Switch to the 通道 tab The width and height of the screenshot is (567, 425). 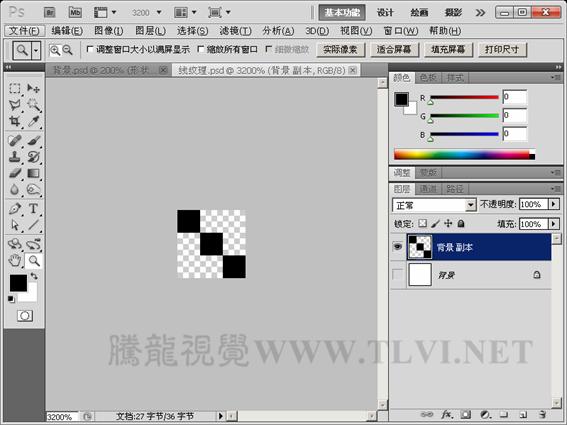pos(428,188)
